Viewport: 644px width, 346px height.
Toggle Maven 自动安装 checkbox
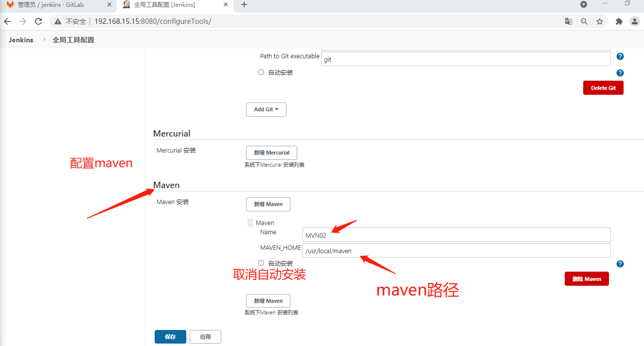point(261,263)
